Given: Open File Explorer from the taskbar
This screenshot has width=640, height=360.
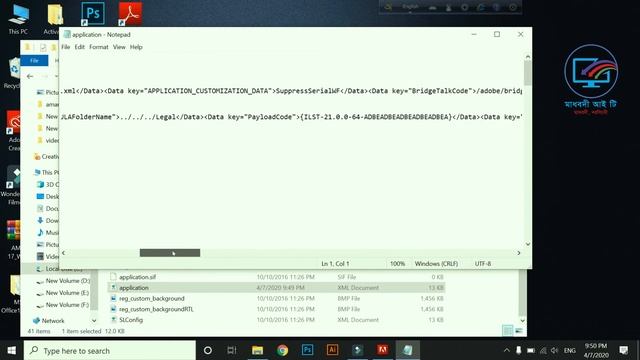Looking at the screenshot, I should coord(257,350).
